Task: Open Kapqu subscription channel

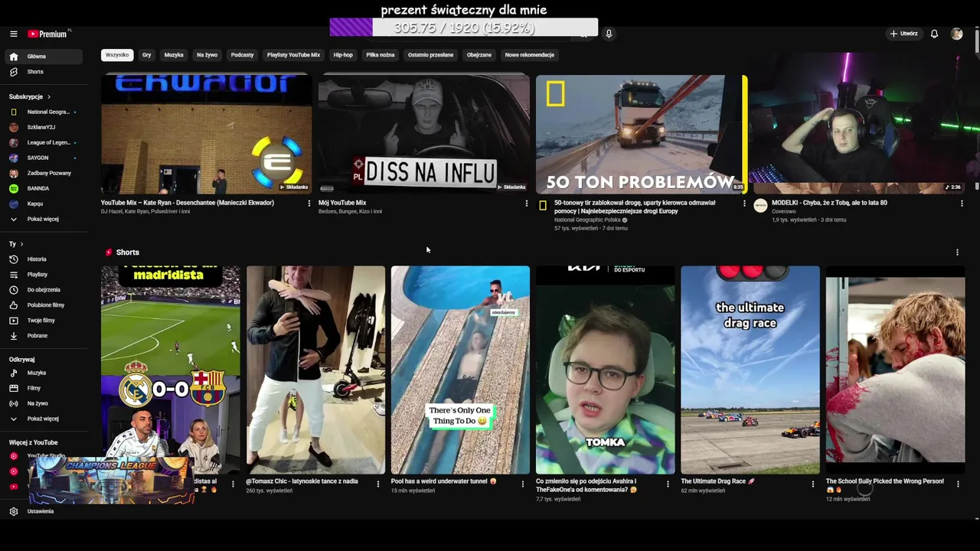Action: tap(42, 204)
